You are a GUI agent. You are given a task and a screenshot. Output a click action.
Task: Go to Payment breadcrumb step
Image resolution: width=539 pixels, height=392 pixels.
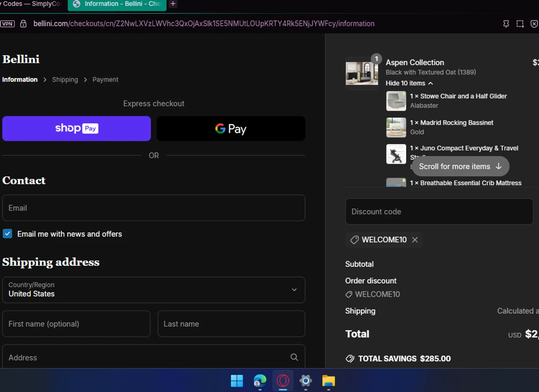105,80
